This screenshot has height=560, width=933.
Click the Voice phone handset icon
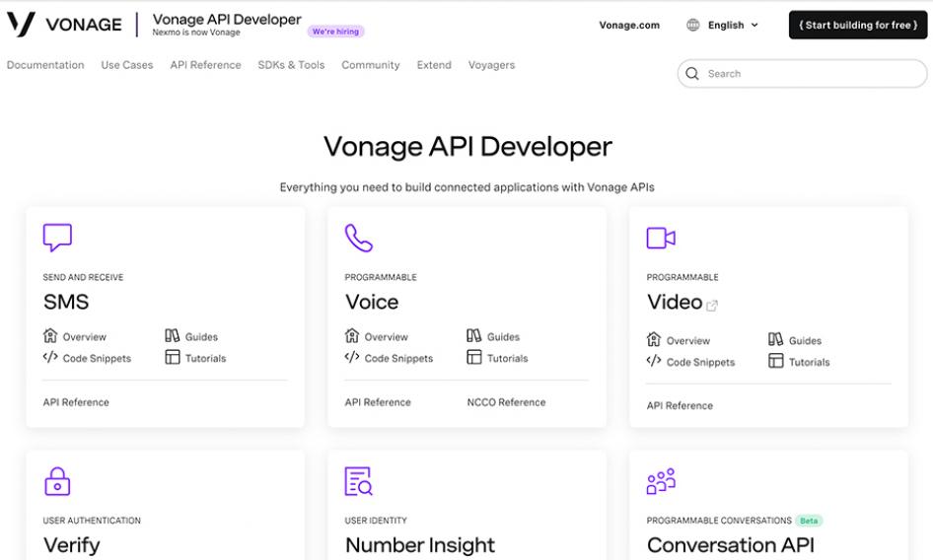359,238
